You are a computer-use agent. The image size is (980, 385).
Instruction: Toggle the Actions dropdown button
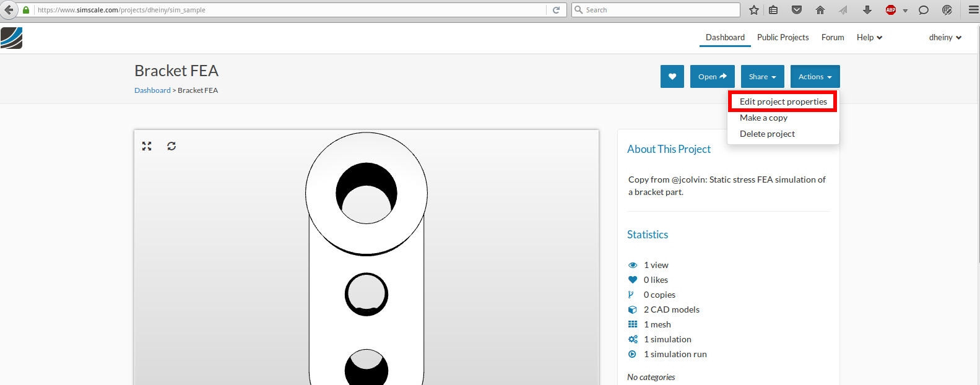point(815,77)
